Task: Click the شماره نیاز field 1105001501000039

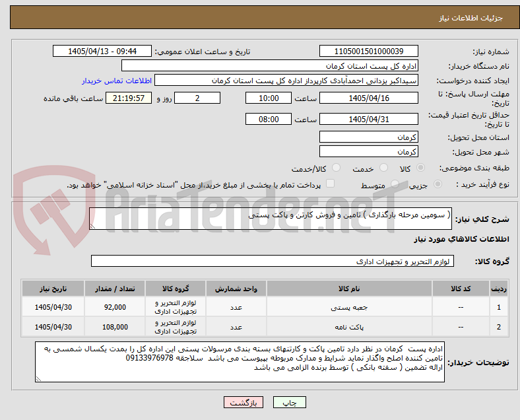Action: [x=368, y=51]
